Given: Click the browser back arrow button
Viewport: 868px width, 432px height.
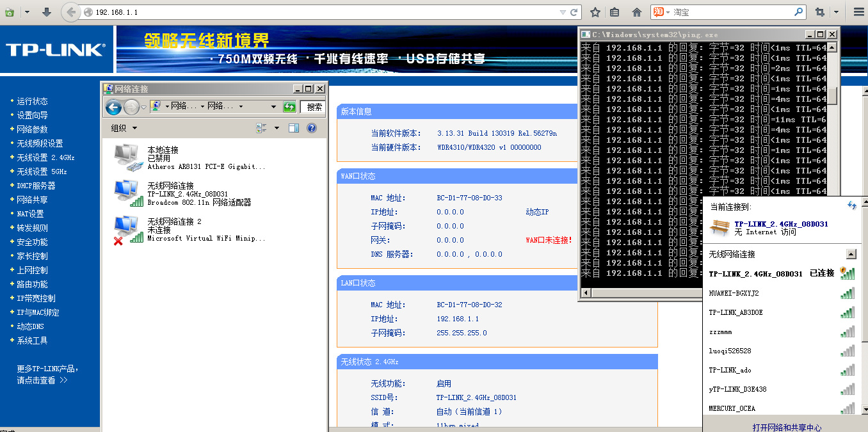Looking at the screenshot, I should pos(71,12).
